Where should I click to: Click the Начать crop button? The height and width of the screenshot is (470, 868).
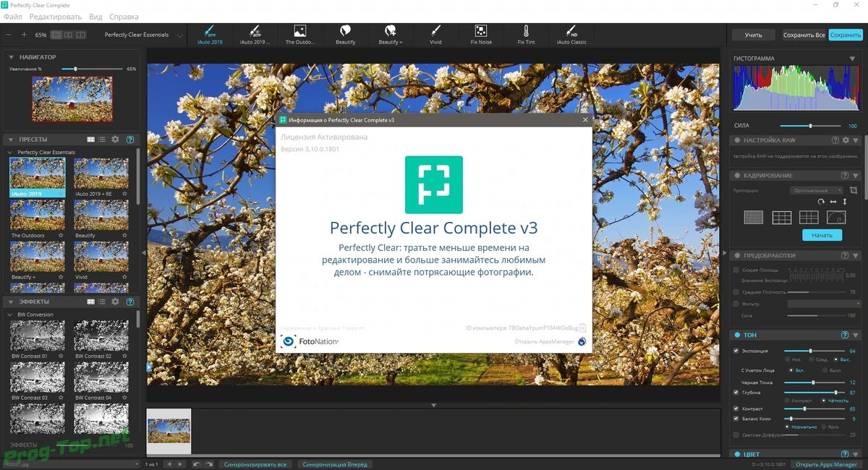click(822, 235)
